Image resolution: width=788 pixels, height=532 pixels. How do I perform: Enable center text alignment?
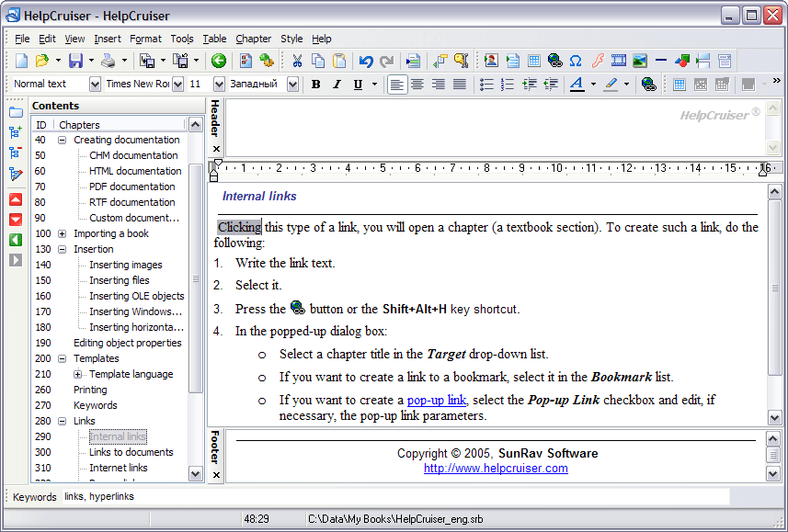tap(417, 85)
